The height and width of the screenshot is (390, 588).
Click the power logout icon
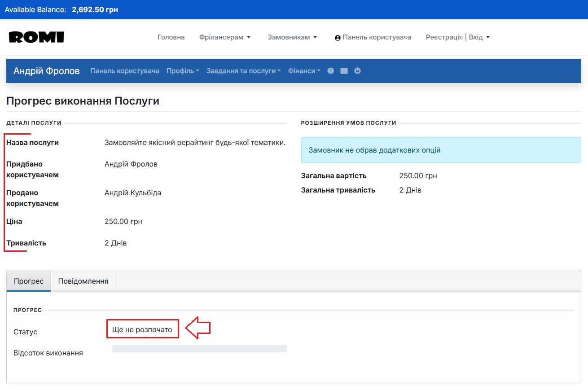click(357, 71)
